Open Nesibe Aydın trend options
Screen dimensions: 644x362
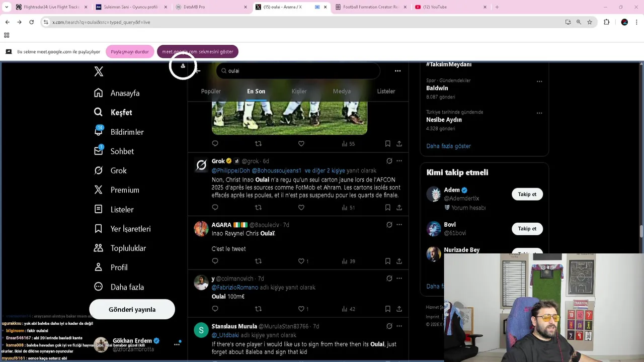pyautogui.click(x=539, y=113)
